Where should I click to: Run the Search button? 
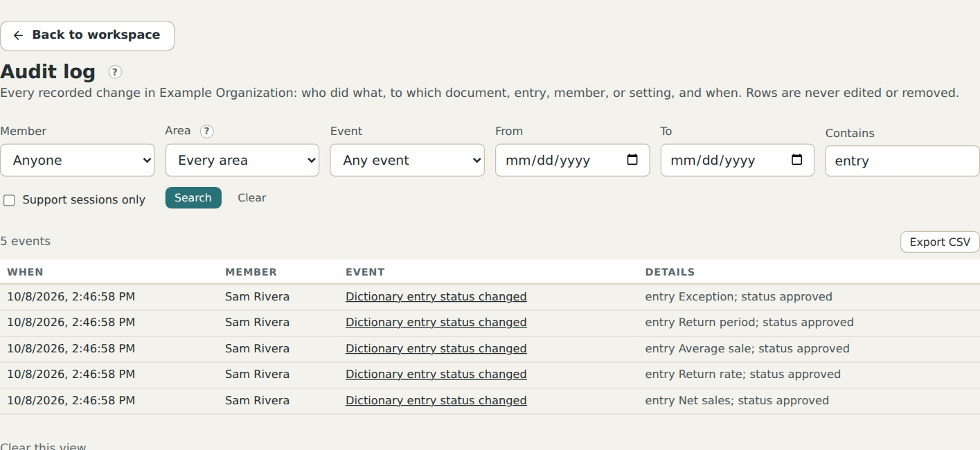point(193,198)
